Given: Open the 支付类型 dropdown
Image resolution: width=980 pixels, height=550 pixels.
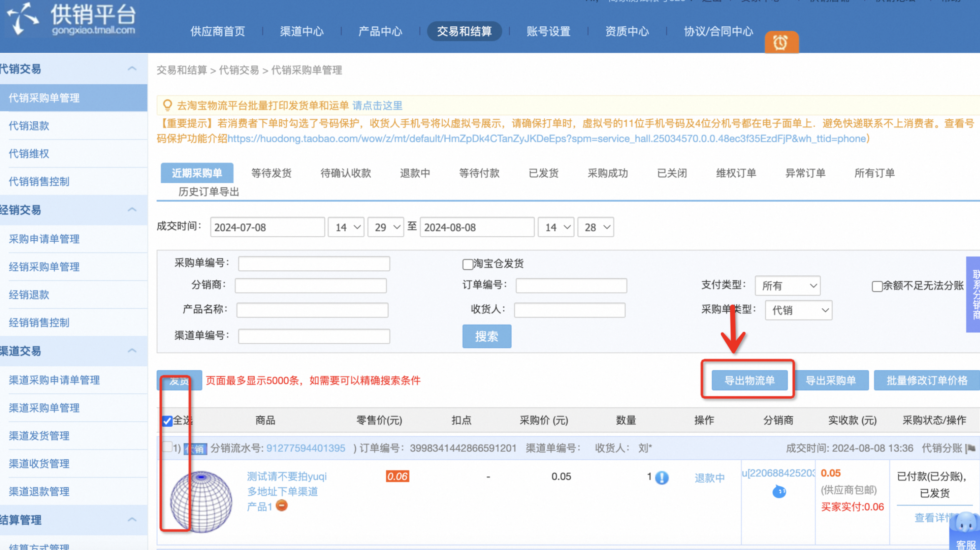Looking at the screenshot, I should (788, 286).
